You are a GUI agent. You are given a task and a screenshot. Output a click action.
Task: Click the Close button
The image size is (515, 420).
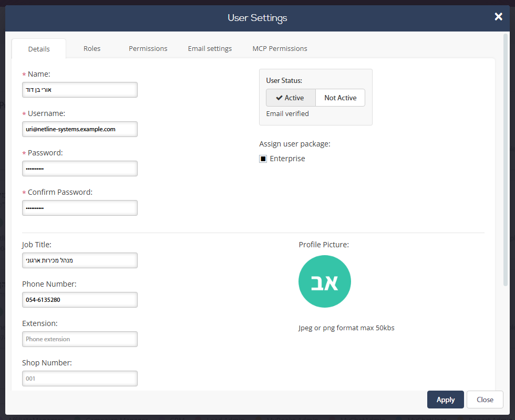coord(485,400)
